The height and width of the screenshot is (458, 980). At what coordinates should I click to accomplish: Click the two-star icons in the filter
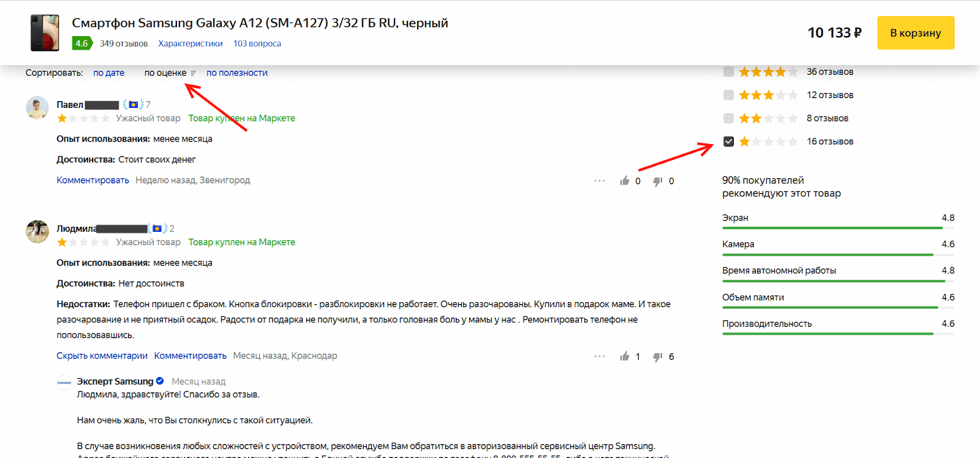[x=768, y=118]
